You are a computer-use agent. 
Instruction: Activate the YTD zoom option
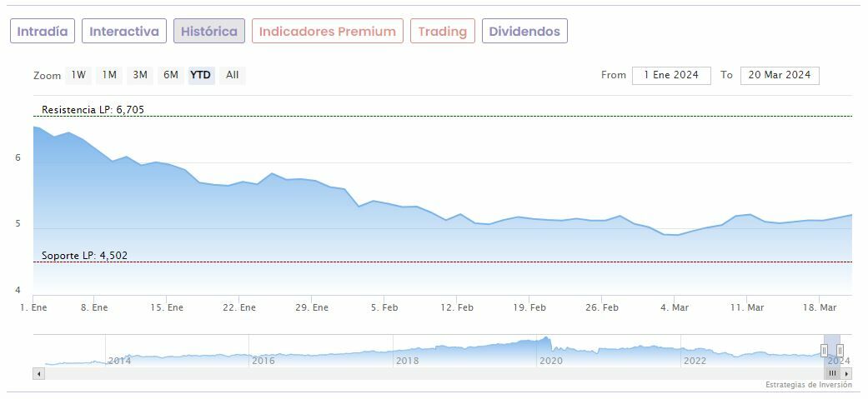click(x=201, y=75)
